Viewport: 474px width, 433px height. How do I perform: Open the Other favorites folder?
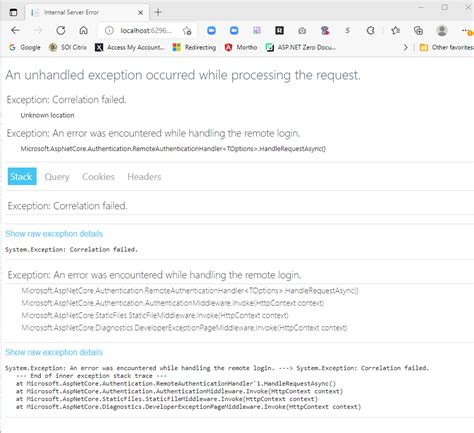click(x=446, y=47)
